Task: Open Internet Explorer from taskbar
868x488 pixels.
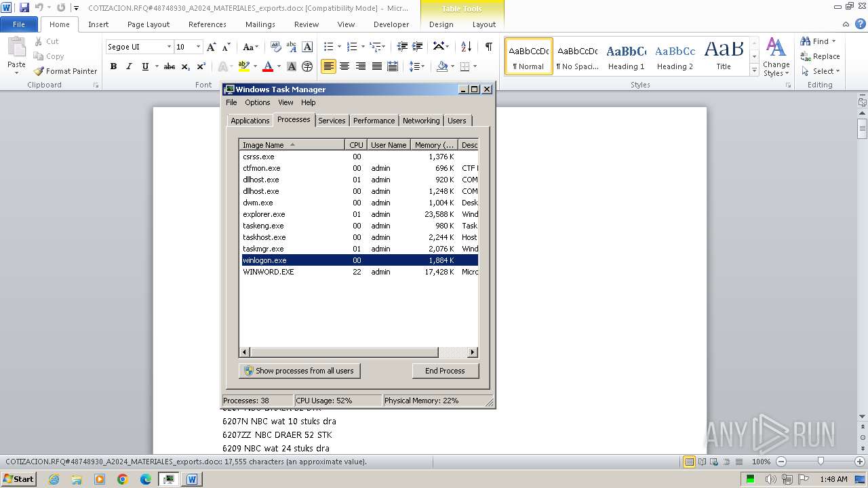Action: coord(54,479)
